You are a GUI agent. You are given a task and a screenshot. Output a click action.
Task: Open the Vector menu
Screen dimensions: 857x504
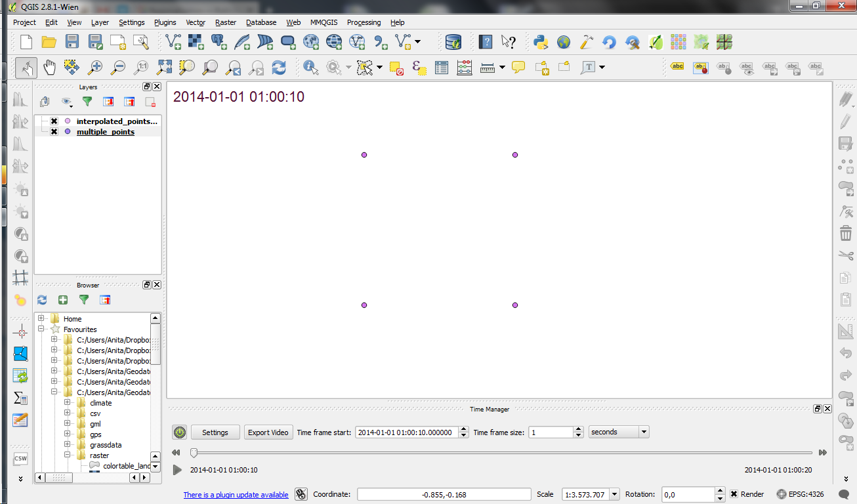196,22
